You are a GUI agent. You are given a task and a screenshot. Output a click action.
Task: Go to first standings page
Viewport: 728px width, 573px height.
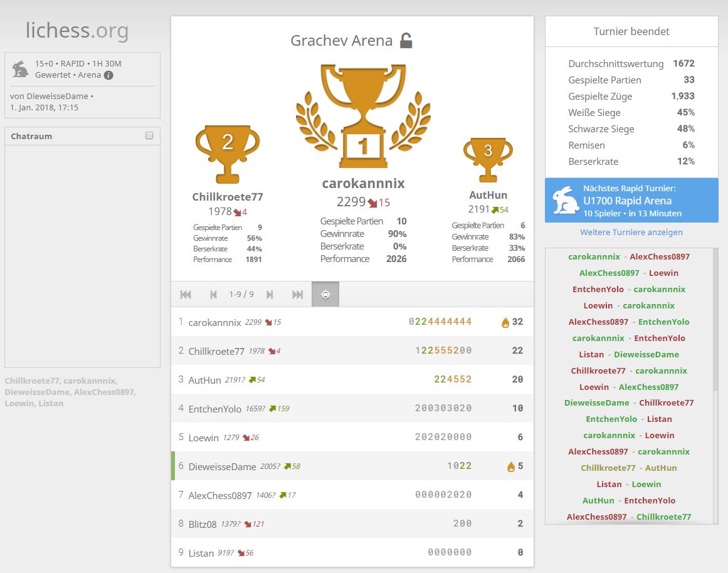(x=186, y=295)
